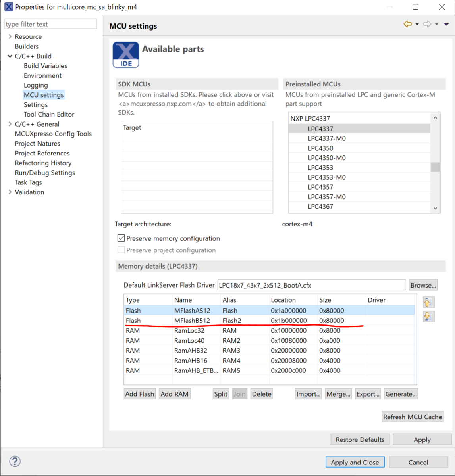Collapse the C/C++ Build tree node
The height and width of the screenshot is (476, 455).
tap(10, 56)
